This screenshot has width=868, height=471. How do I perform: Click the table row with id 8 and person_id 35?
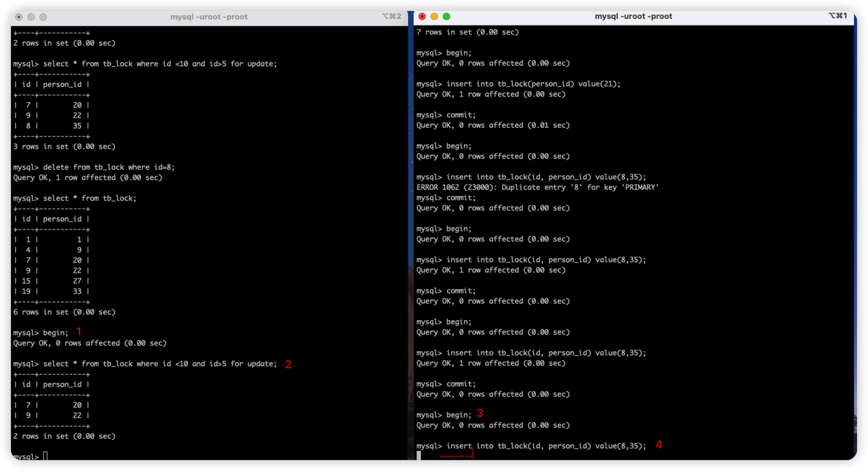52,126
